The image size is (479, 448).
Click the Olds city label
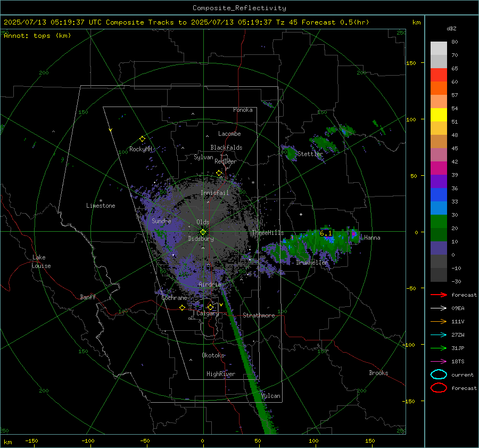click(203, 222)
